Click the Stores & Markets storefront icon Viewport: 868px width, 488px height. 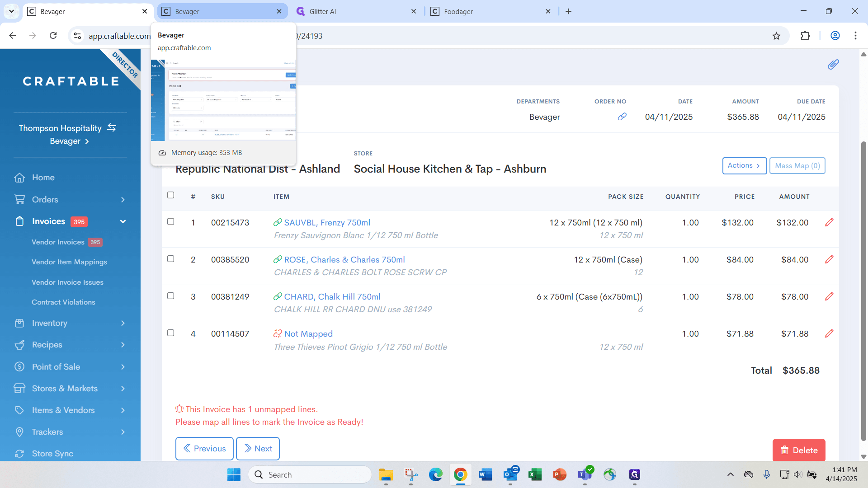(x=19, y=388)
